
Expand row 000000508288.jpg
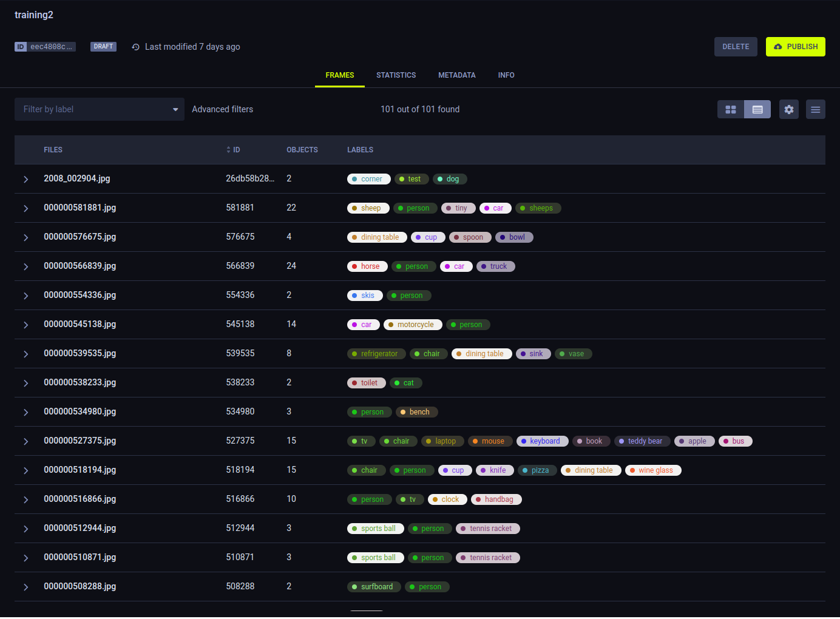coord(25,587)
